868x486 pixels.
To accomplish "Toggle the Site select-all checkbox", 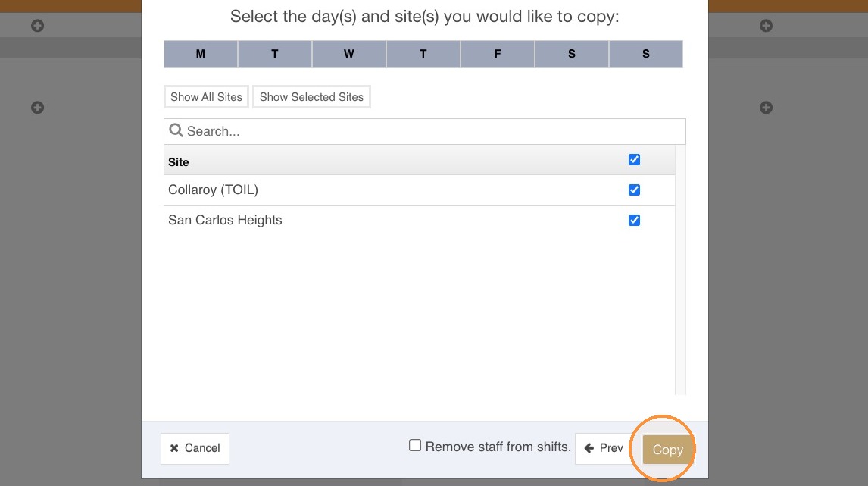I will pos(635,159).
